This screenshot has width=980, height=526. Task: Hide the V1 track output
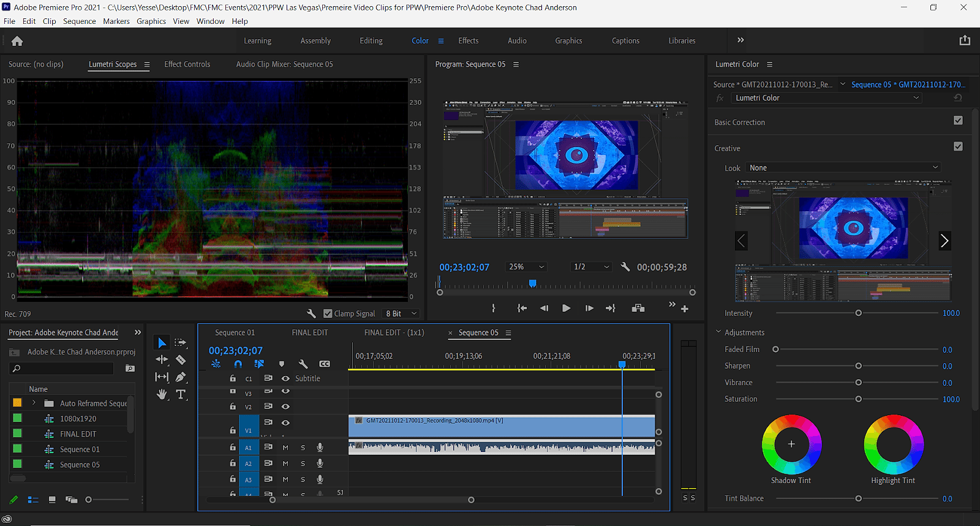285,423
